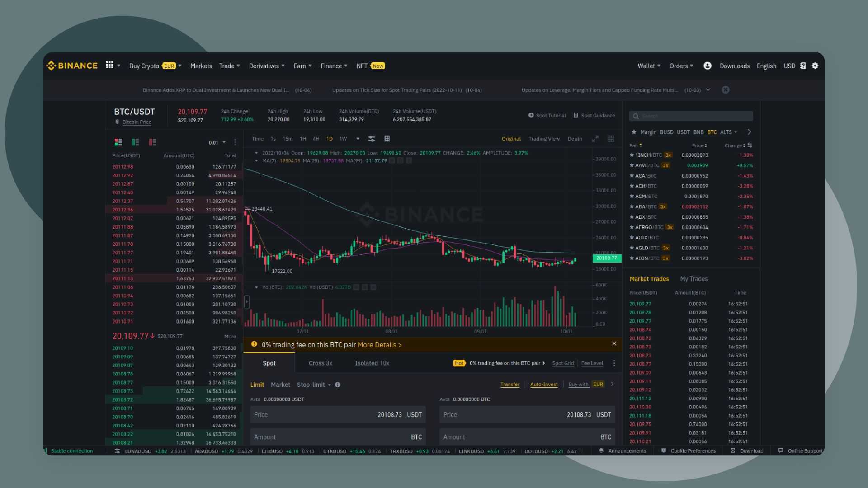Click the fullscreen expand chart icon
868x488 pixels.
click(594, 139)
